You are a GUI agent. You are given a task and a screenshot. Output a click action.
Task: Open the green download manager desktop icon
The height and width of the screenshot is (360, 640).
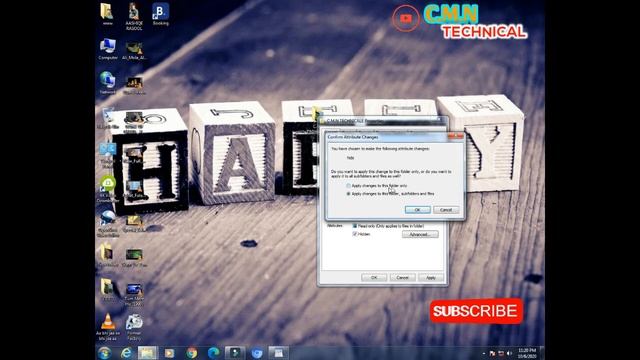click(x=108, y=189)
